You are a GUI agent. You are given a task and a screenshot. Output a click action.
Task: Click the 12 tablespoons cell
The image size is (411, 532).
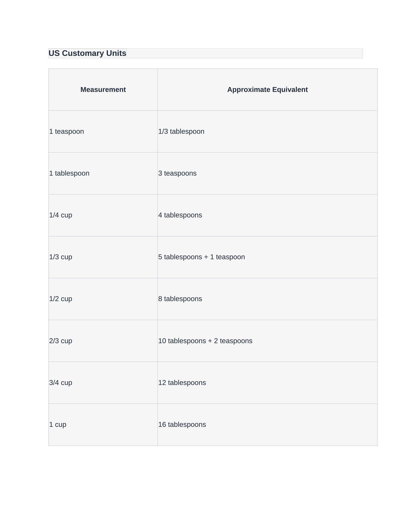click(x=267, y=383)
